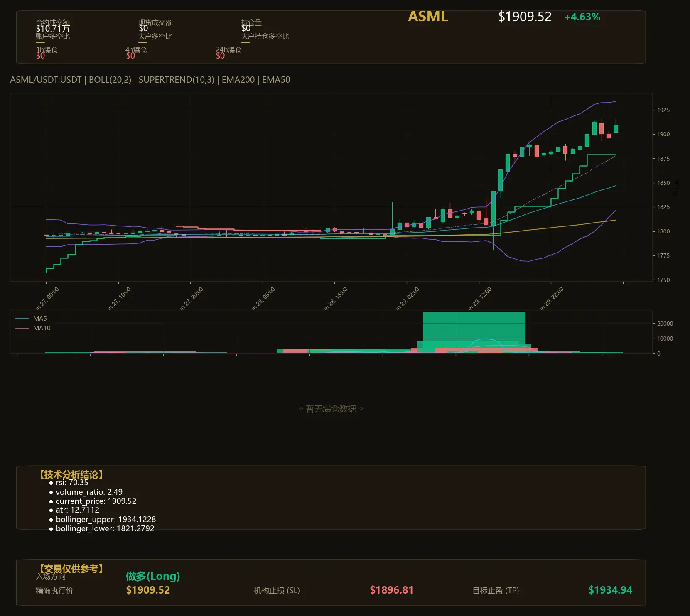Click the 账户多空比 label

(53, 37)
